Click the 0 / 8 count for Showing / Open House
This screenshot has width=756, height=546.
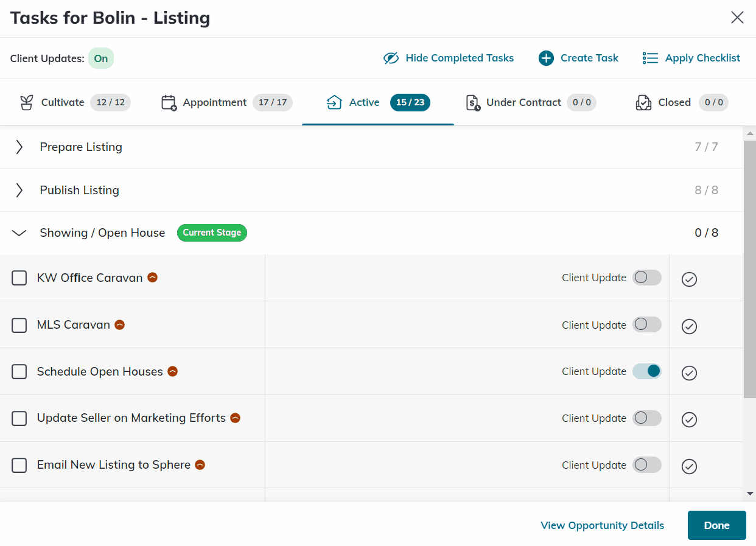(707, 233)
